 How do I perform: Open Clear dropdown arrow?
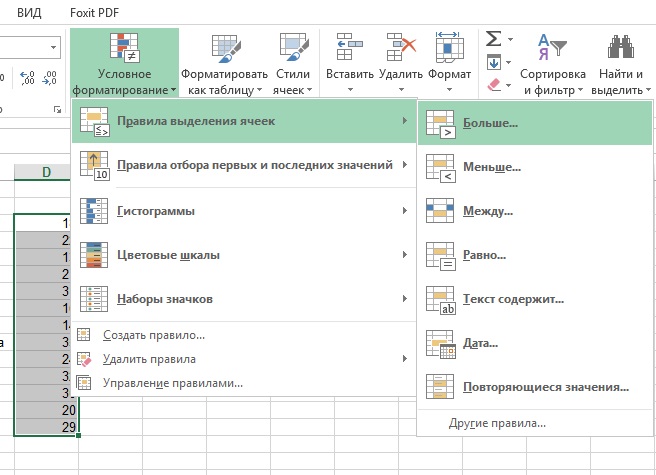click(x=509, y=85)
